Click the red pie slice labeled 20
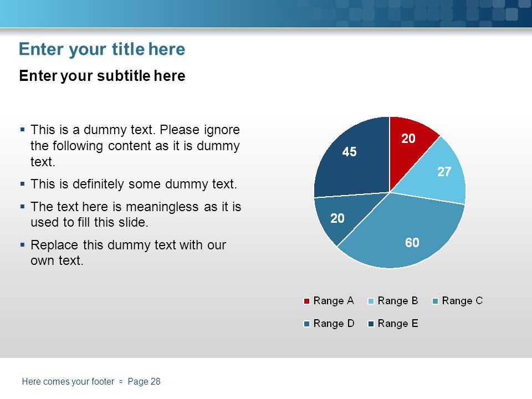Viewport: 532px width, 399px height. [x=408, y=142]
